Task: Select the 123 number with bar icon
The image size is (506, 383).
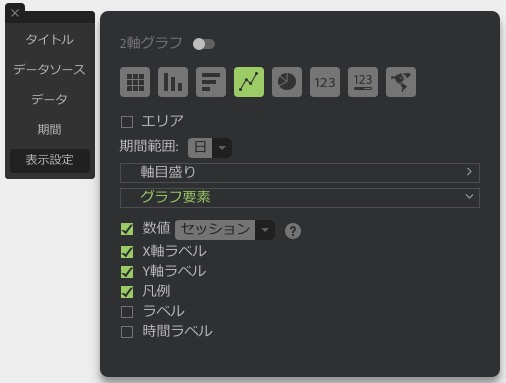Action: point(363,82)
